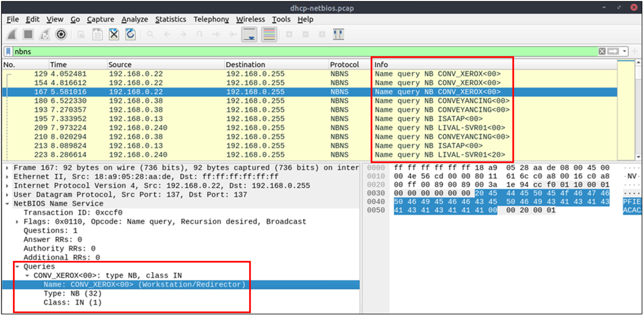Click in the nbns display filter field
This screenshot has height=316, width=644.
click(x=305, y=52)
